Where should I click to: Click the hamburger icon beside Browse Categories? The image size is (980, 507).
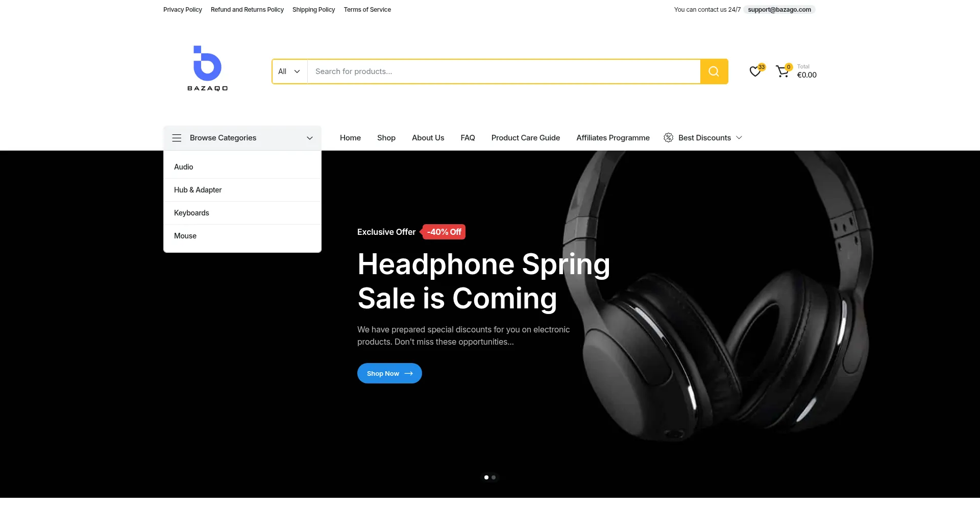pyautogui.click(x=177, y=138)
